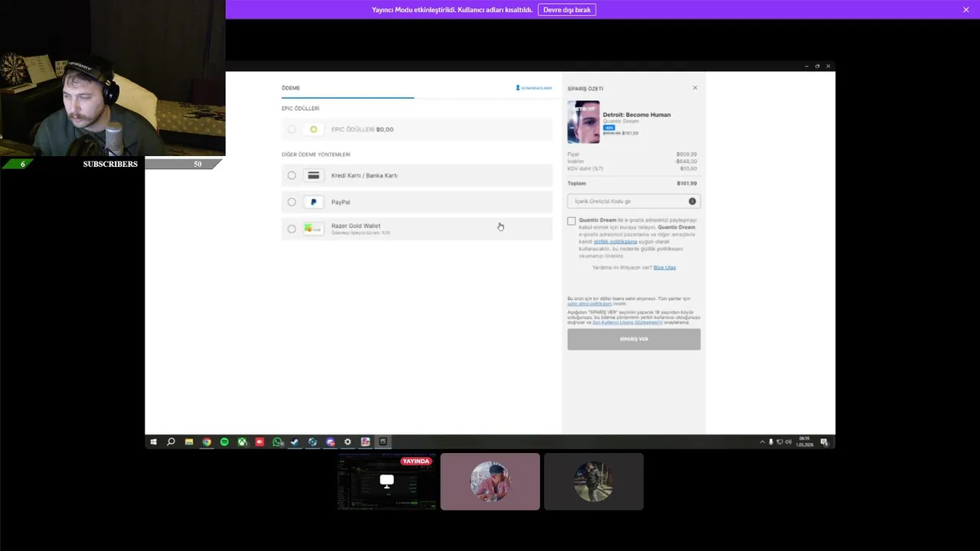Image resolution: width=980 pixels, height=551 pixels.
Task: Click the İndirim discount amount -₺648,00
Action: click(x=686, y=161)
